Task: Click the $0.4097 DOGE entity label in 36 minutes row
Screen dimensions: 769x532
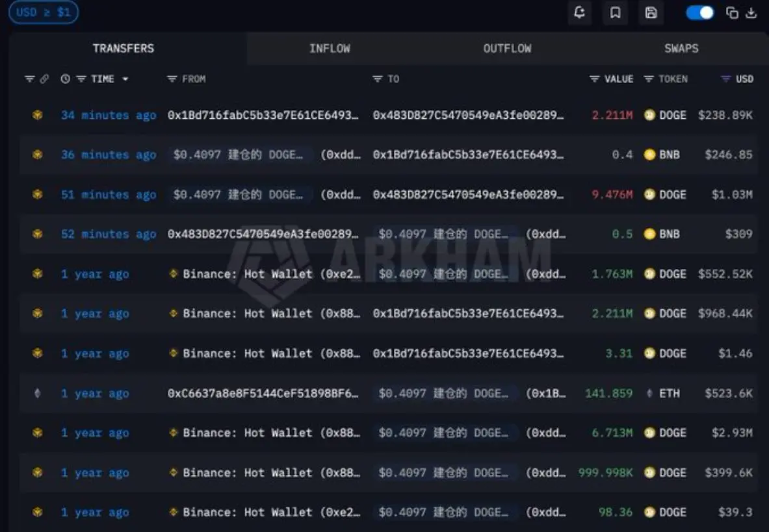Action: (x=238, y=155)
